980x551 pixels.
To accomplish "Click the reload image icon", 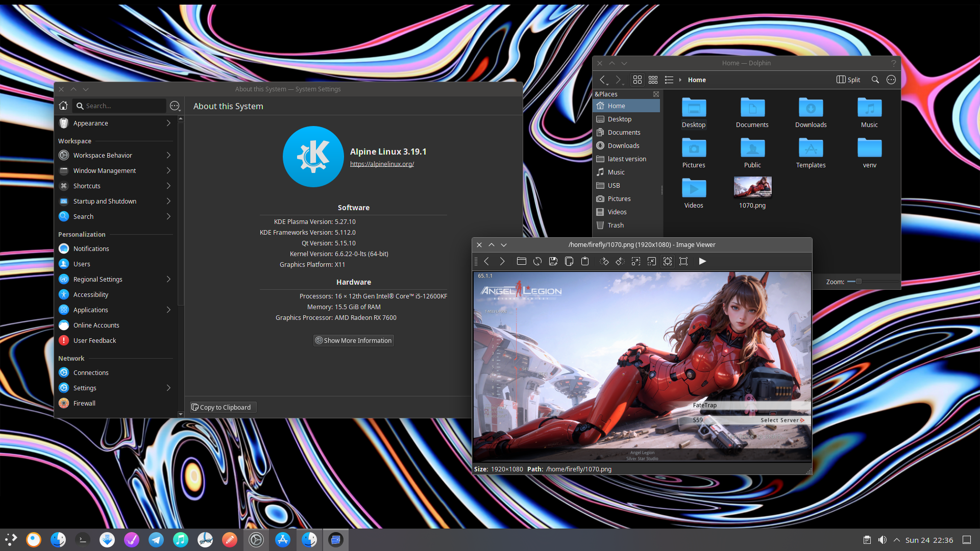I will coord(537,261).
